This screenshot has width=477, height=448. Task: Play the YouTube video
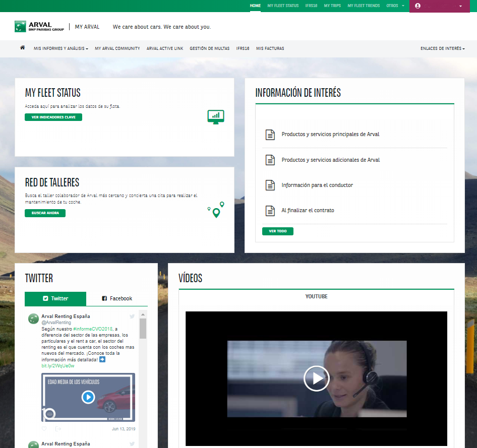click(x=316, y=378)
